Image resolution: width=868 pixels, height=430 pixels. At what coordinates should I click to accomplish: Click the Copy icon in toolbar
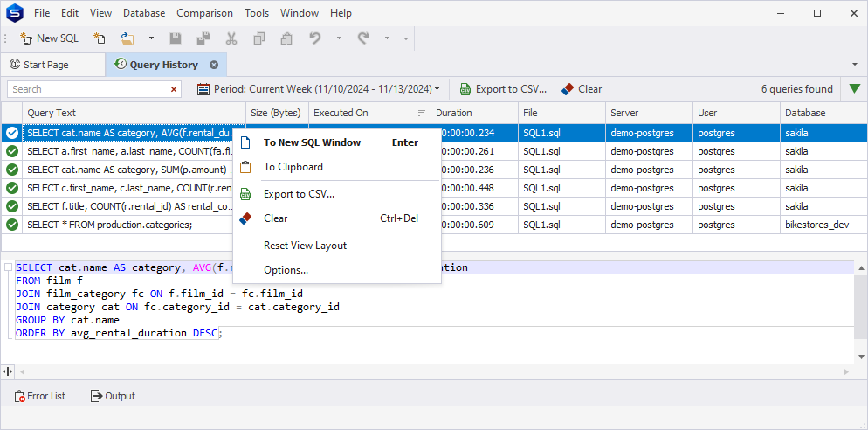point(259,38)
